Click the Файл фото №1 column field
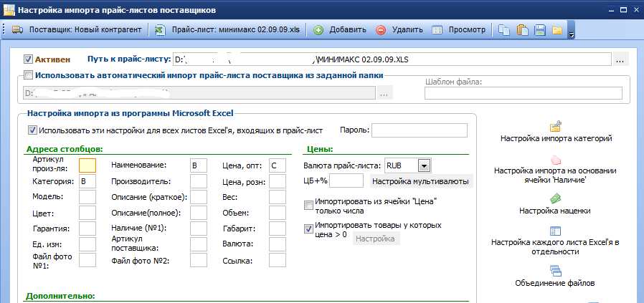 [x=87, y=260]
